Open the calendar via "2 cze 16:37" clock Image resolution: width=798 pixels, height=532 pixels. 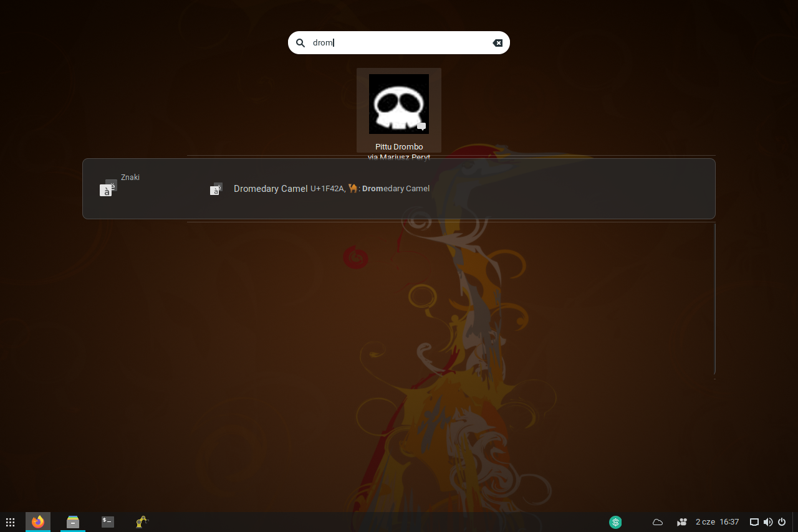click(x=718, y=522)
